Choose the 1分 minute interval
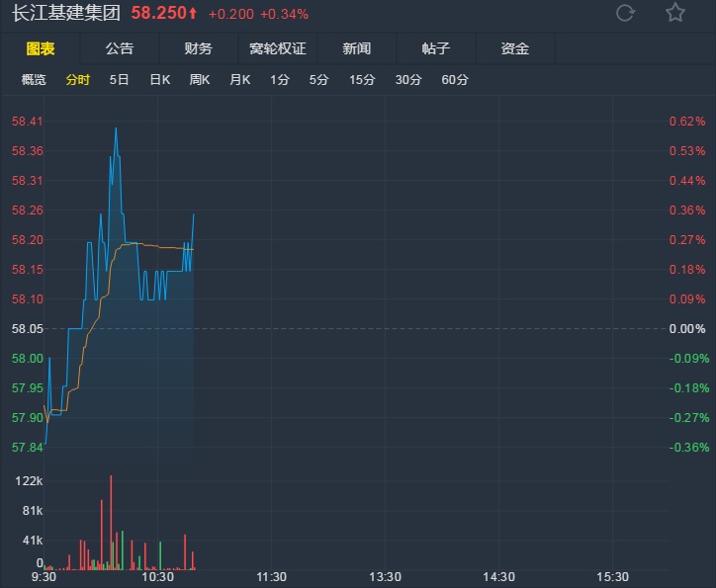The image size is (716, 588). [280, 80]
